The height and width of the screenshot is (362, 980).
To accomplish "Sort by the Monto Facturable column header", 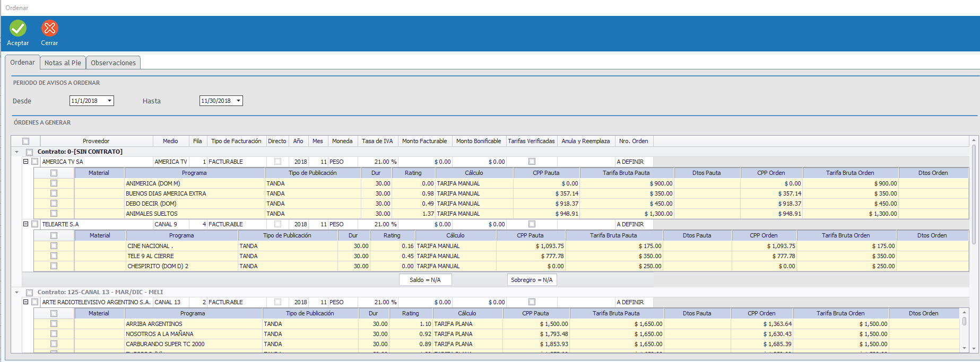I will coord(424,141).
